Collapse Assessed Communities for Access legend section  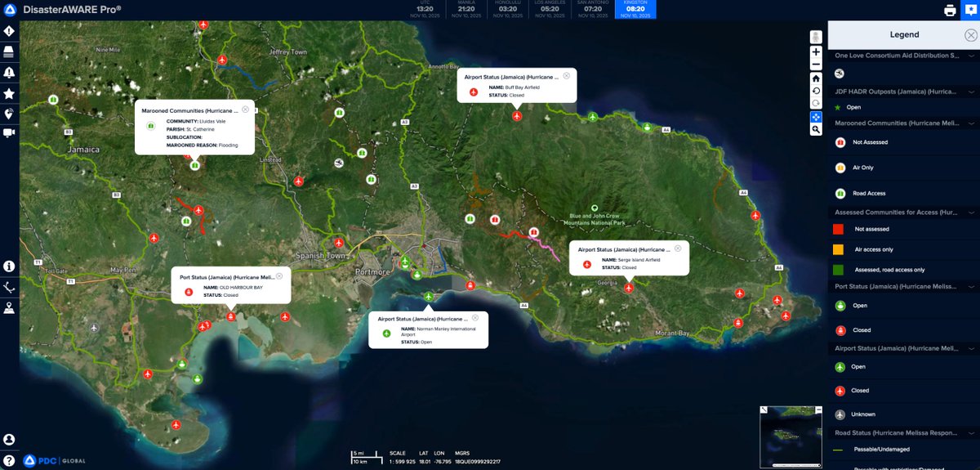pos(969,212)
